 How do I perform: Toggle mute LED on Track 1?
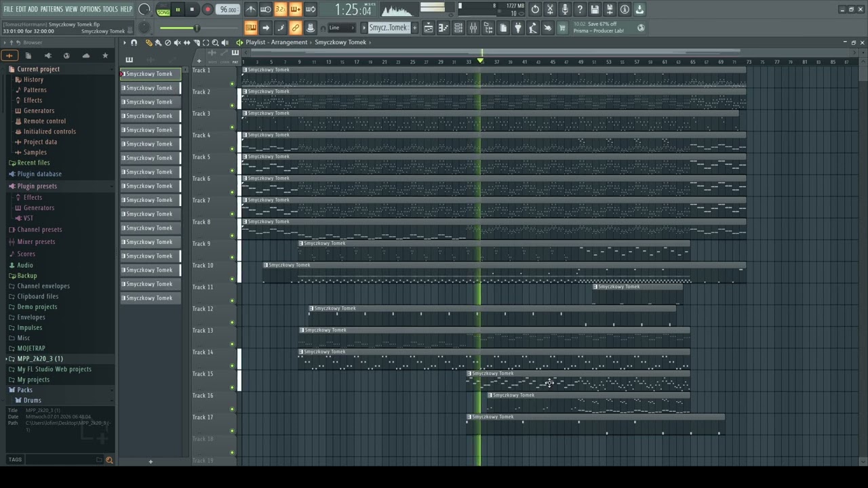pos(232,84)
